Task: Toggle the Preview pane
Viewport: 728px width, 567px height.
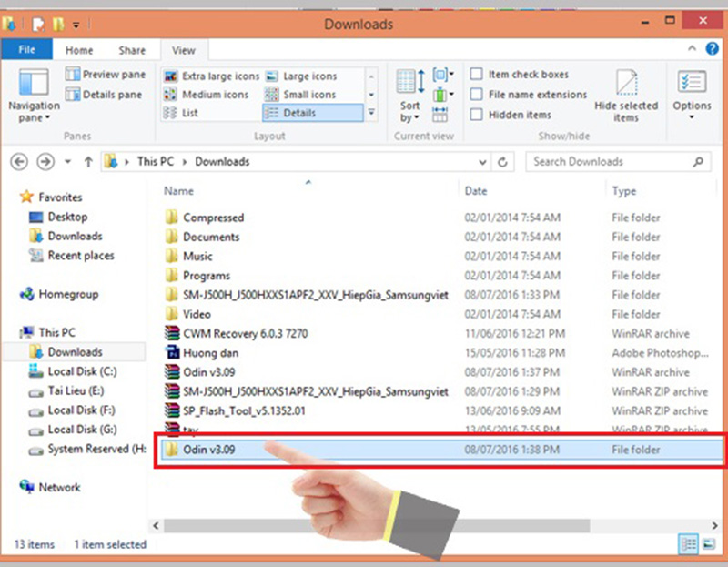Action: pyautogui.click(x=106, y=75)
